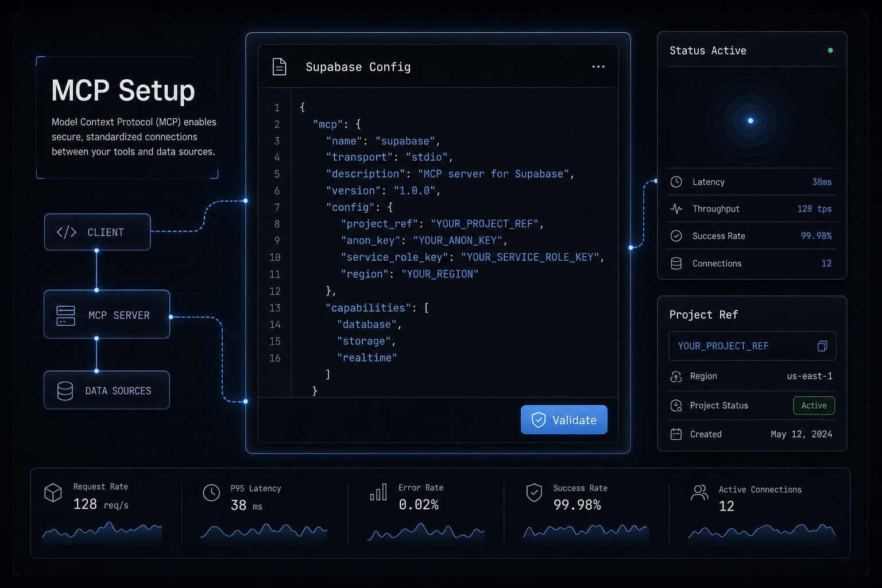
Task: Click the "Supabase Config" title text
Action: pyautogui.click(x=358, y=67)
